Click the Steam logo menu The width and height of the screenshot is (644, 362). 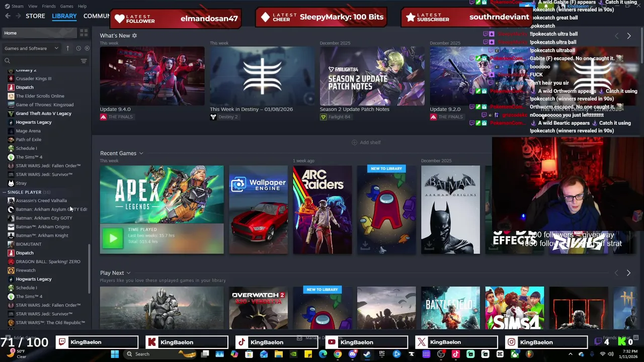(14, 6)
